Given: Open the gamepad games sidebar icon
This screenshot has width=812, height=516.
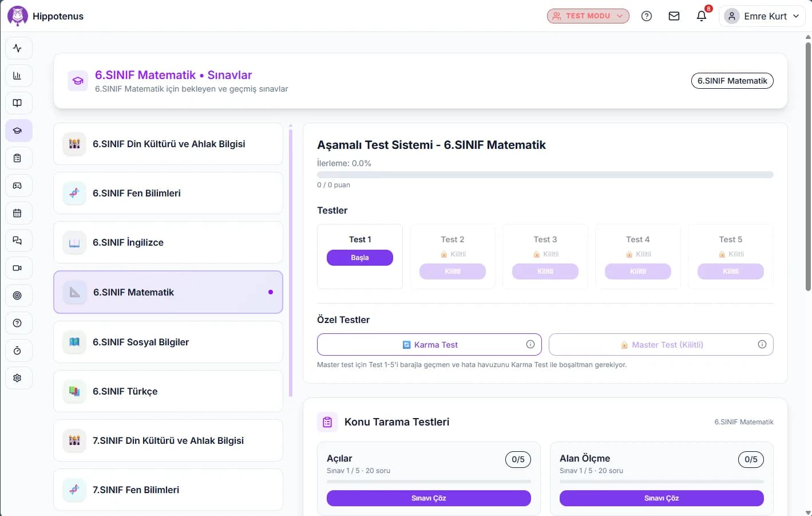Looking at the screenshot, I should click(x=17, y=186).
